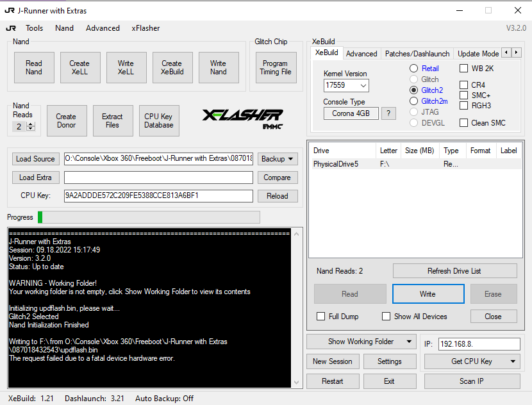Click Program Timing File button
Viewport: 532px width, 405px height.
pos(276,67)
